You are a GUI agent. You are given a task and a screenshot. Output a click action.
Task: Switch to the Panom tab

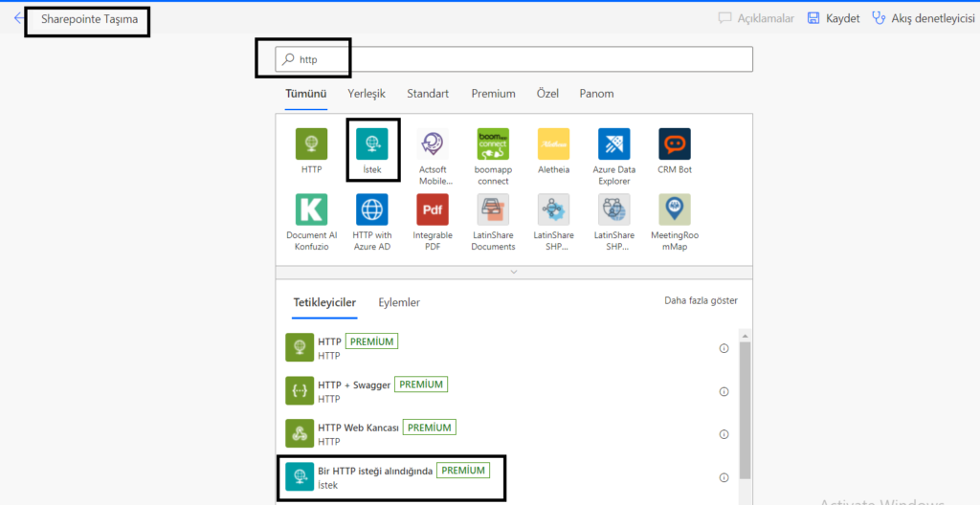tap(596, 94)
